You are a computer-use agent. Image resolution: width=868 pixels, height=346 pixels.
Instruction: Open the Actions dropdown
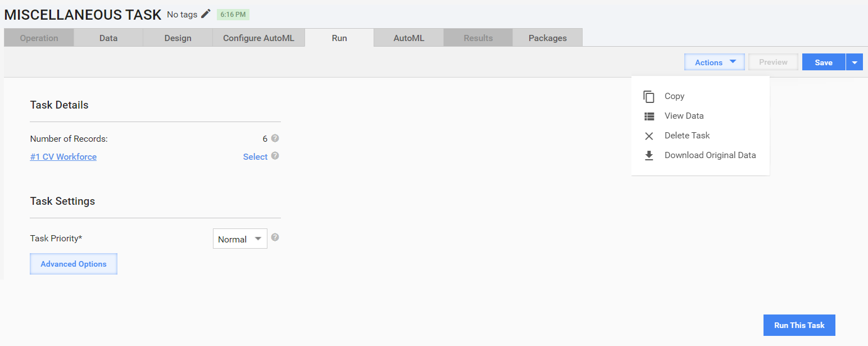pyautogui.click(x=715, y=62)
